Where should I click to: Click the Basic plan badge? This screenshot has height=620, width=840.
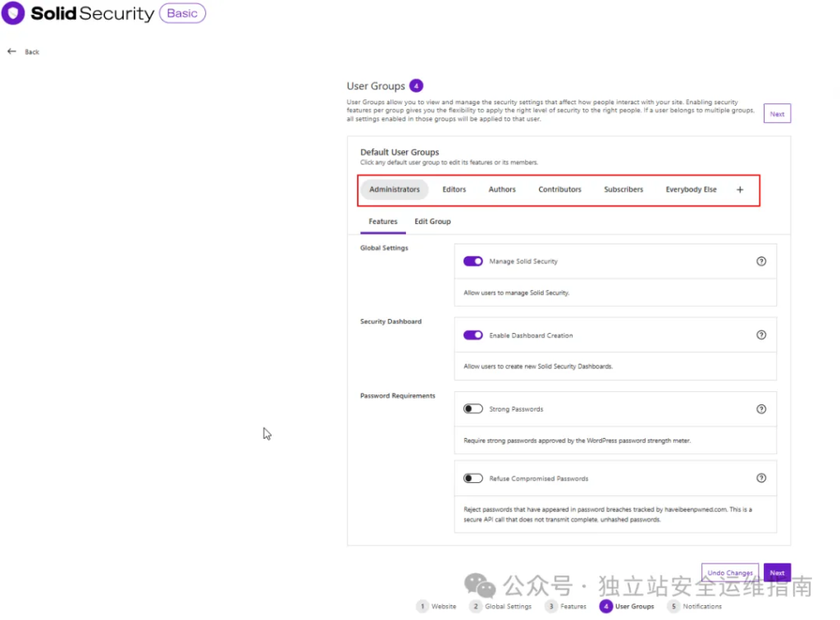tap(182, 13)
